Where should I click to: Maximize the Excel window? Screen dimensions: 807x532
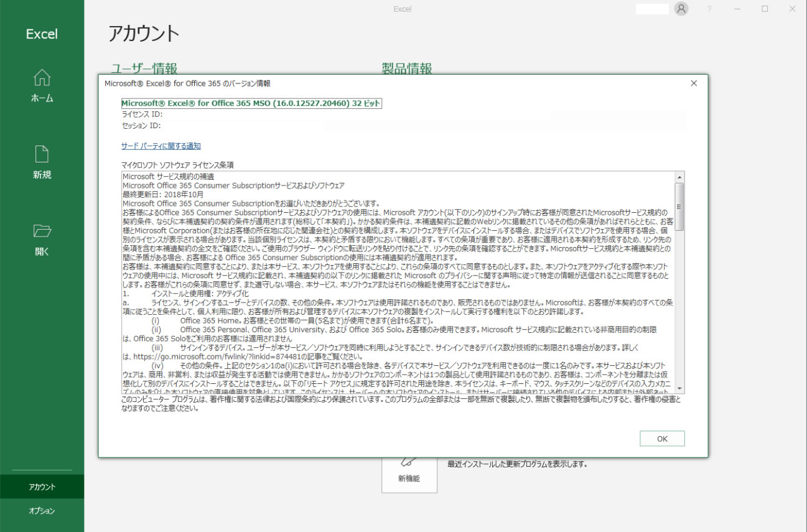(765, 9)
